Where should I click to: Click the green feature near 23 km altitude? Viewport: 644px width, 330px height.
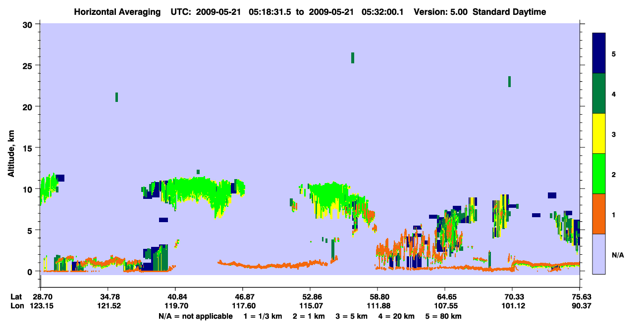pos(509,82)
